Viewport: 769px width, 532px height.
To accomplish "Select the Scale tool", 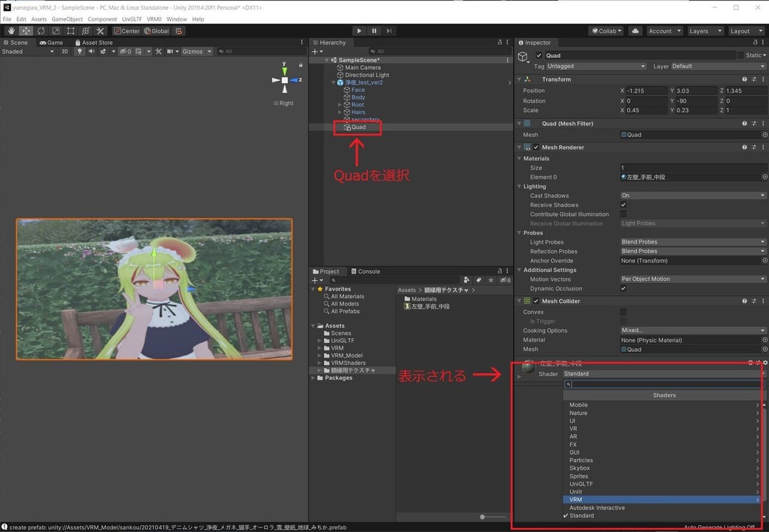I will pos(56,31).
